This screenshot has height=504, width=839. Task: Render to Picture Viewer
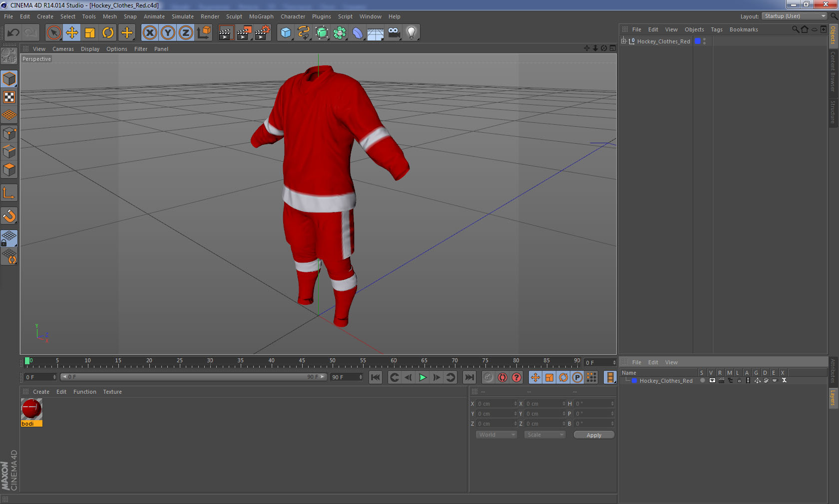click(x=244, y=33)
